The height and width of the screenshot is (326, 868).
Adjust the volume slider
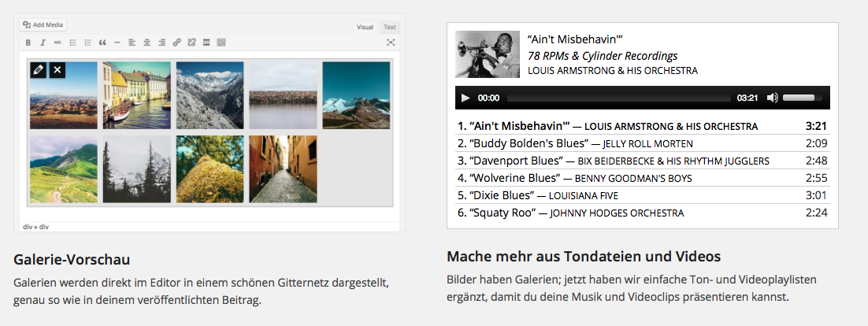[x=802, y=98]
